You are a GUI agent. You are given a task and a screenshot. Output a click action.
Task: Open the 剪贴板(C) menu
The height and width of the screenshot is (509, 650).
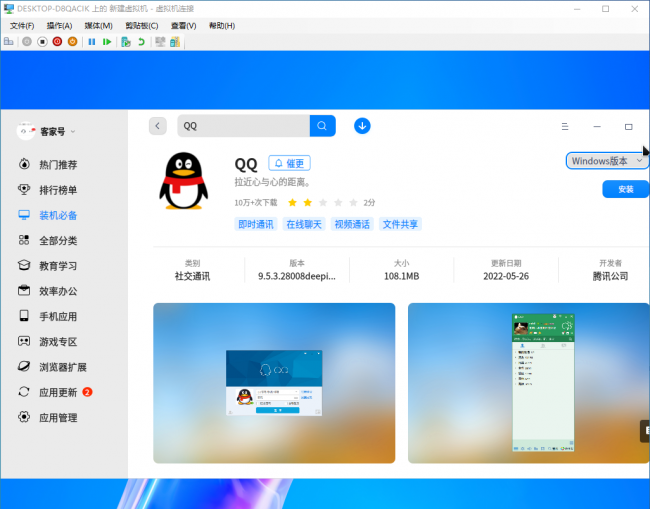point(142,26)
